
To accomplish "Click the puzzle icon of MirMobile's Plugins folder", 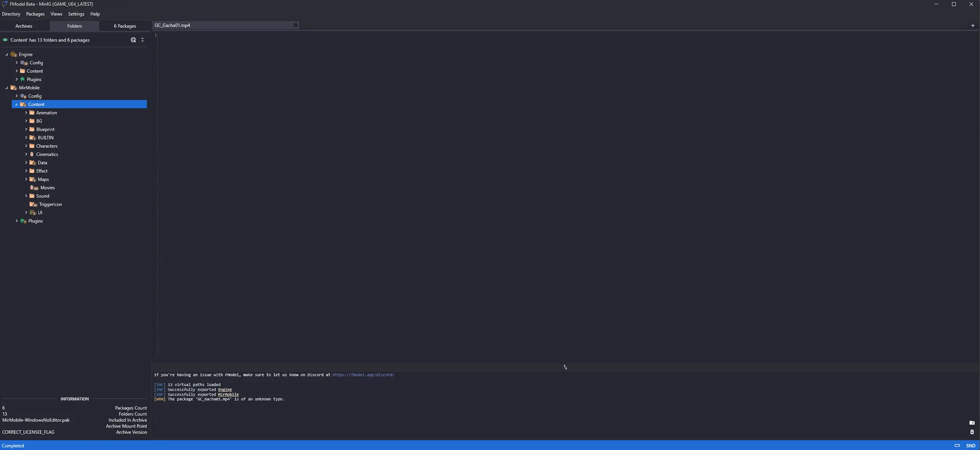I will (x=23, y=221).
